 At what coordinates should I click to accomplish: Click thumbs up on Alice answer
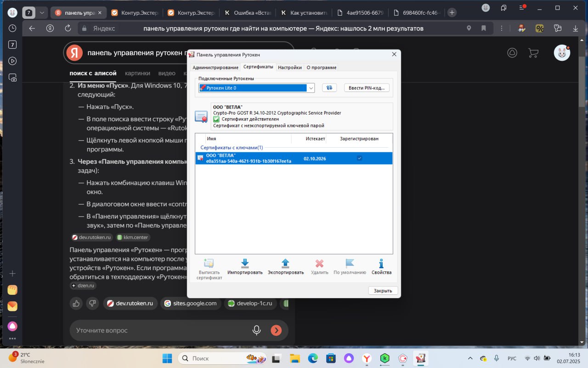[76, 303]
